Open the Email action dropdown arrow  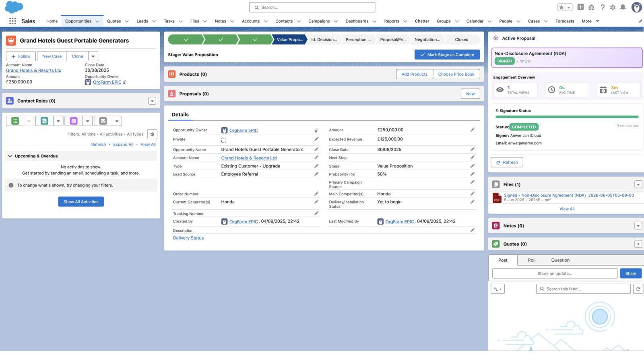tap(117, 121)
